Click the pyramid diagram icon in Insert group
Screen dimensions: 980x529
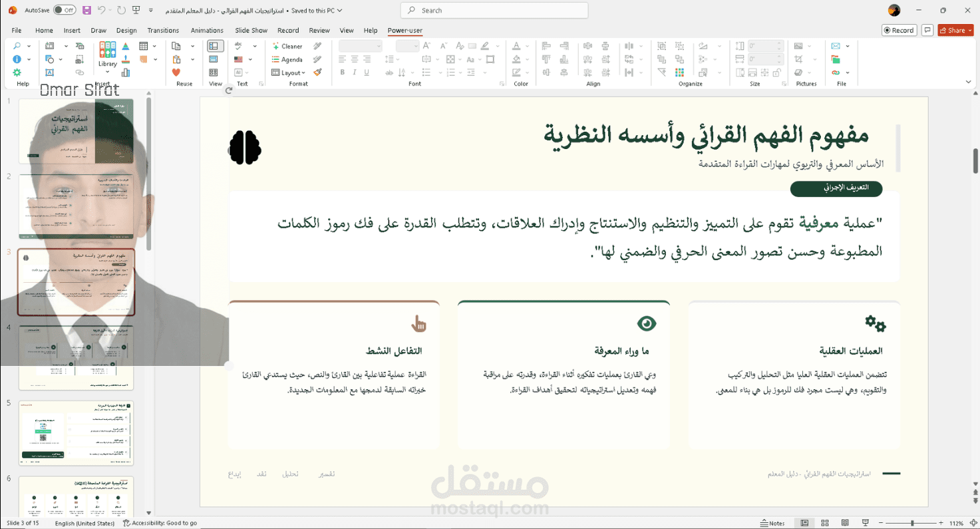pyautogui.click(x=126, y=46)
